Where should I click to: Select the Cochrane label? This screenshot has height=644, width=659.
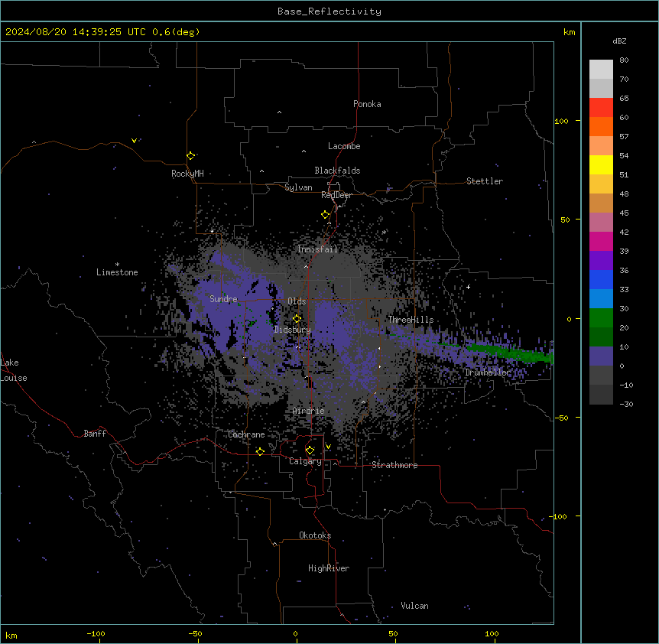246,434
